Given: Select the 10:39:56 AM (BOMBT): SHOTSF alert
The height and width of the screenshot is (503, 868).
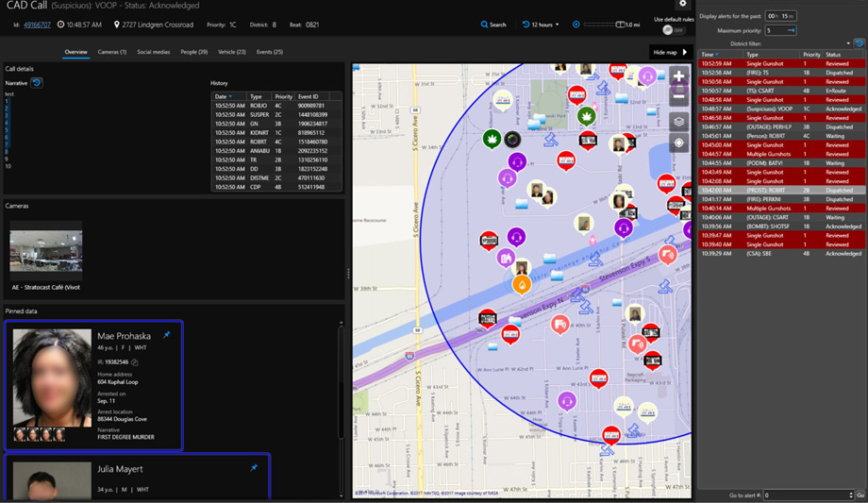Looking at the screenshot, I should [x=781, y=226].
